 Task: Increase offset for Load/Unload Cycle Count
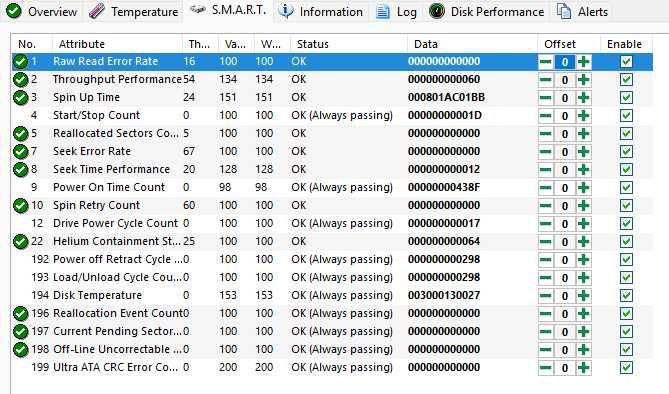tap(583, 277)
